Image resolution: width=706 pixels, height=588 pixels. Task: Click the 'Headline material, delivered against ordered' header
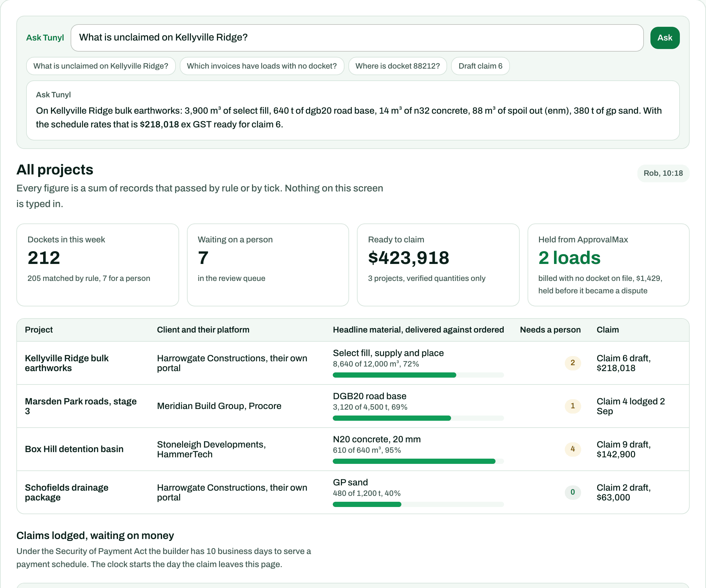click(418, 330)
